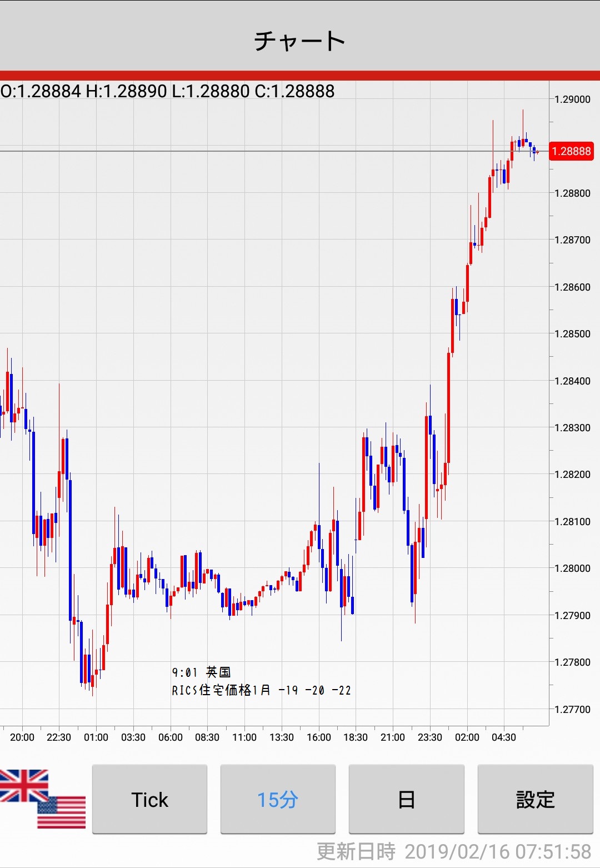
Task: Tap the チャート title header
Action: [300, 41]
